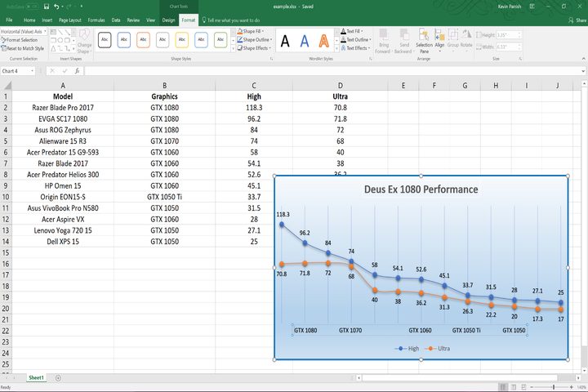Click the Undo arrow icon
Image resolution: width=588 pixels, height=392 pixels.
coord(56,7)
